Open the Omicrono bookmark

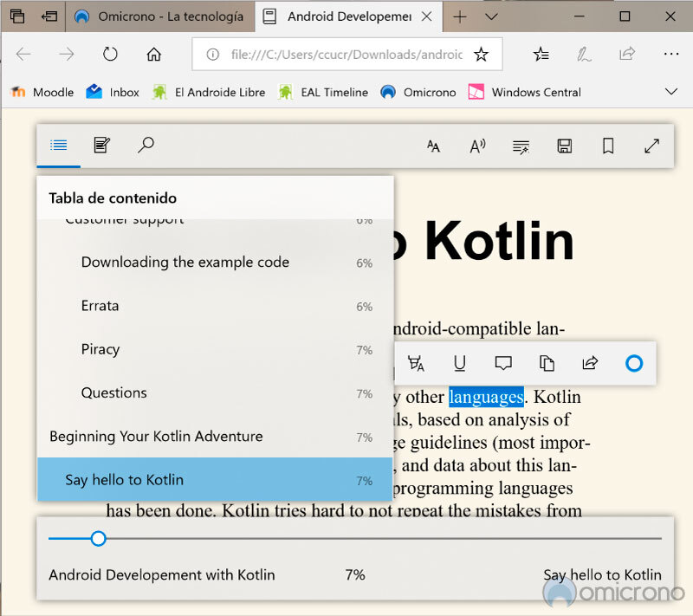418,93
